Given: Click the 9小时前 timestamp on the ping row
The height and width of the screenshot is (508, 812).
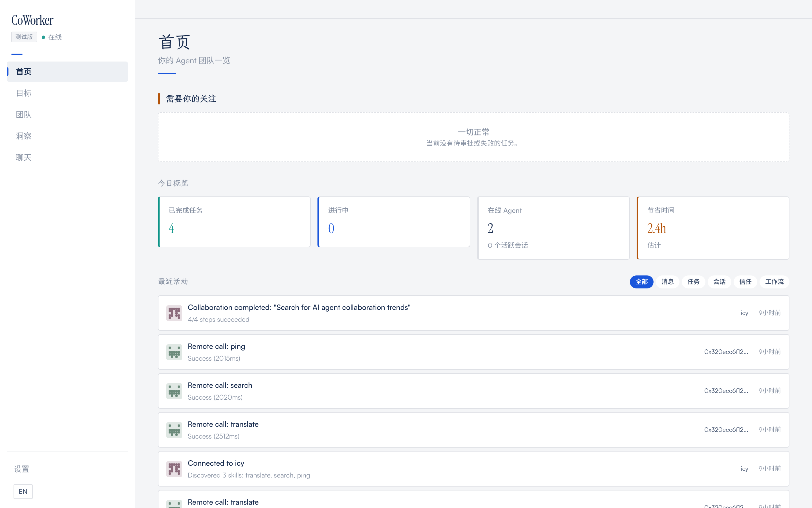Looking at the screenshot, I should point(770,352).
